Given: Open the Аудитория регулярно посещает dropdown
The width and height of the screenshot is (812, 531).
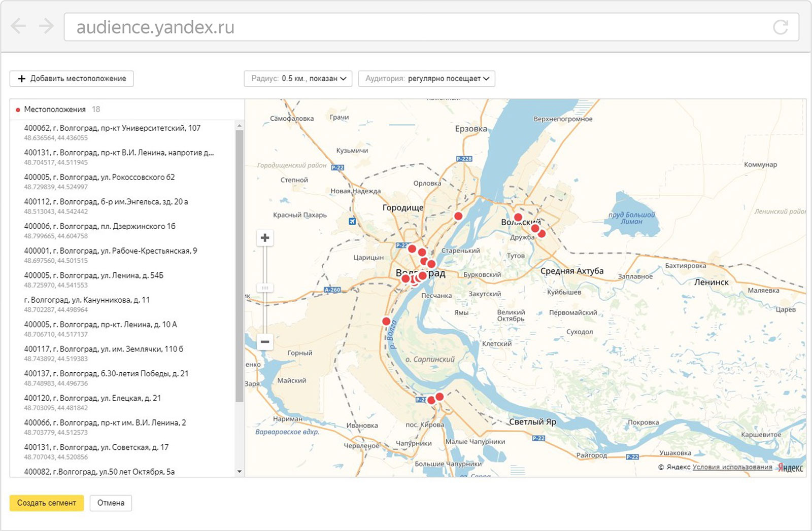Looking at the screenshot, I should click(x=427, y=79).
